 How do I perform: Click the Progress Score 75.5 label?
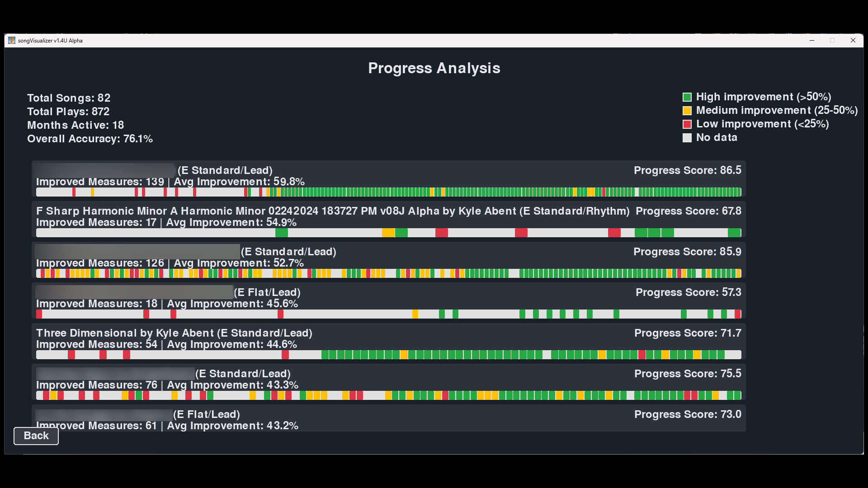[687, 374]
